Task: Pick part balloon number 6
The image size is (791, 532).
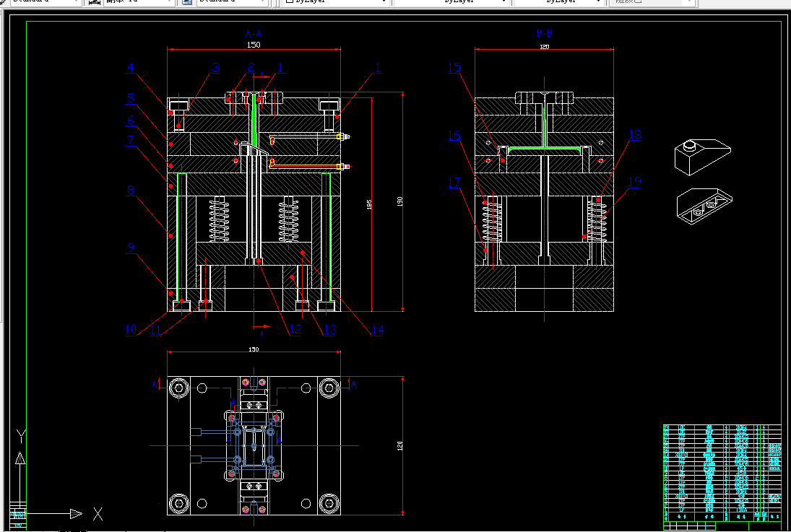Action: point(130,120)
